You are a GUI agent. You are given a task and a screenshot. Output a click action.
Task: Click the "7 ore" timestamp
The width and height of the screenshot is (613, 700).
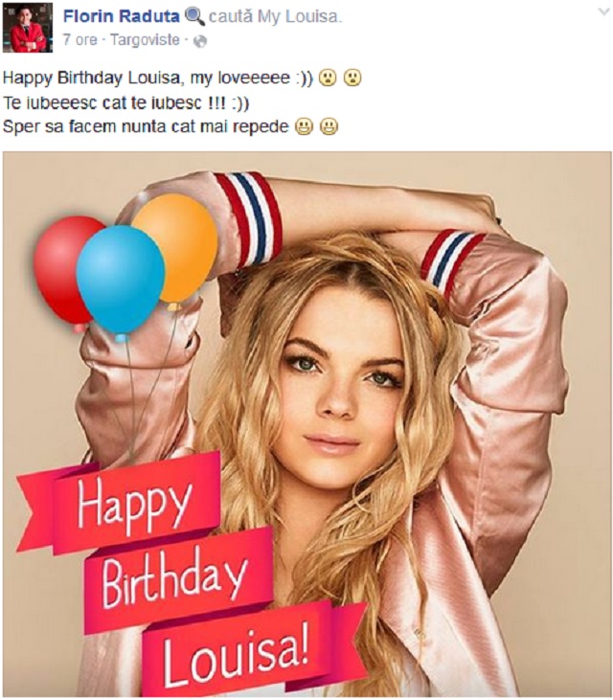click(80, 40)
